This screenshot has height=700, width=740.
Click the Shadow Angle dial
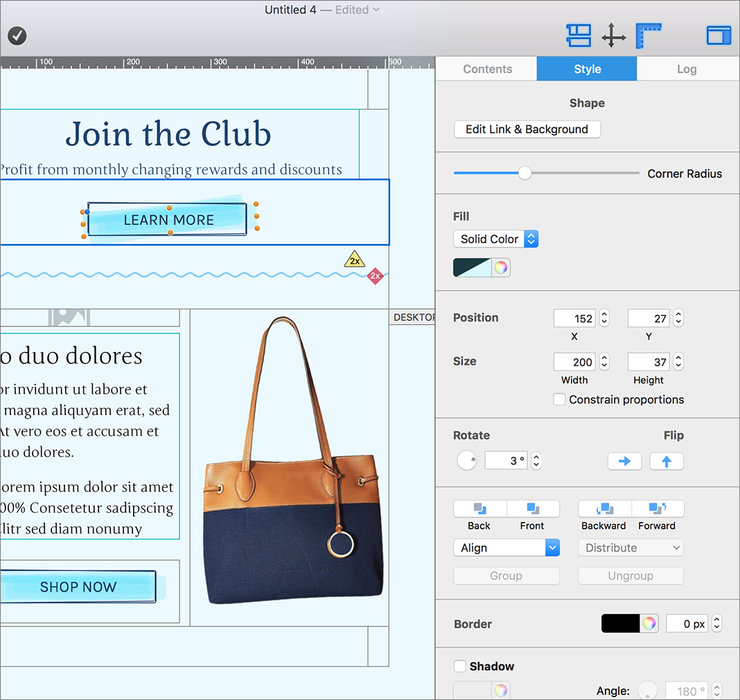(x=647, y=690)
